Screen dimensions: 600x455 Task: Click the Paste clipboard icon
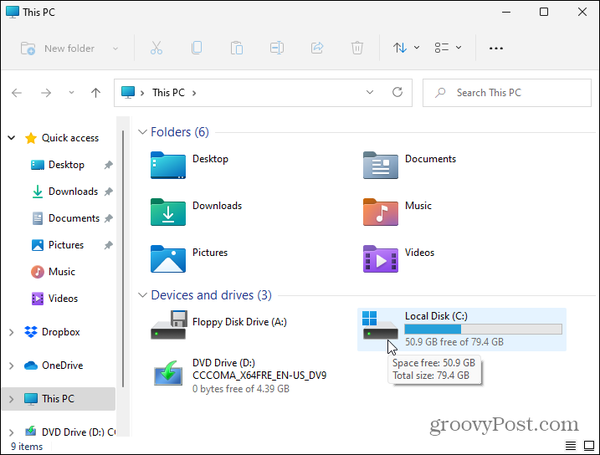coord(237,48)
